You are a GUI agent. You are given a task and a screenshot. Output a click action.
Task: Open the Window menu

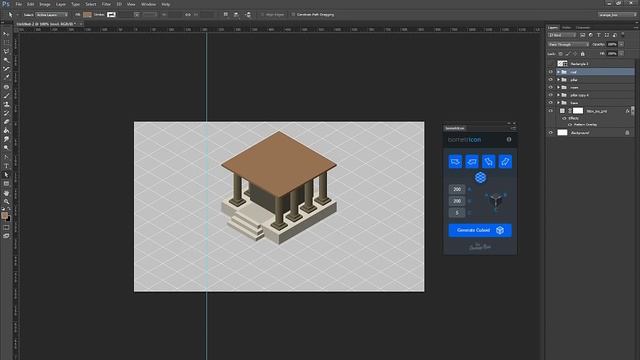[x=148, y=4]
